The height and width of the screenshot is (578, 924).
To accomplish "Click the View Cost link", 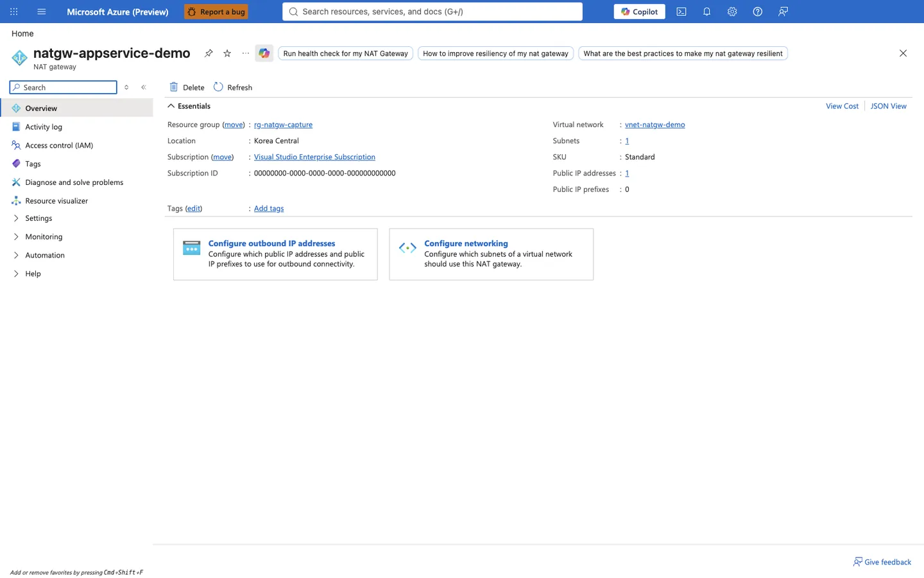I will coord(842,106).
